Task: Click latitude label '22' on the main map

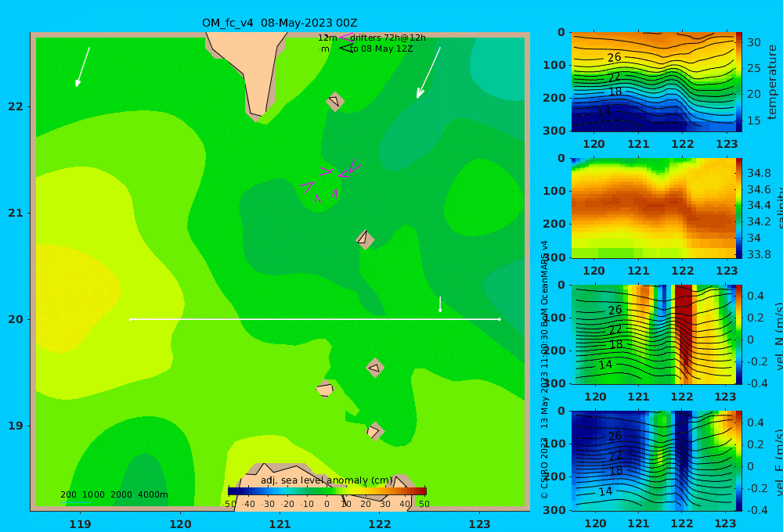Action: pos(16,107)
